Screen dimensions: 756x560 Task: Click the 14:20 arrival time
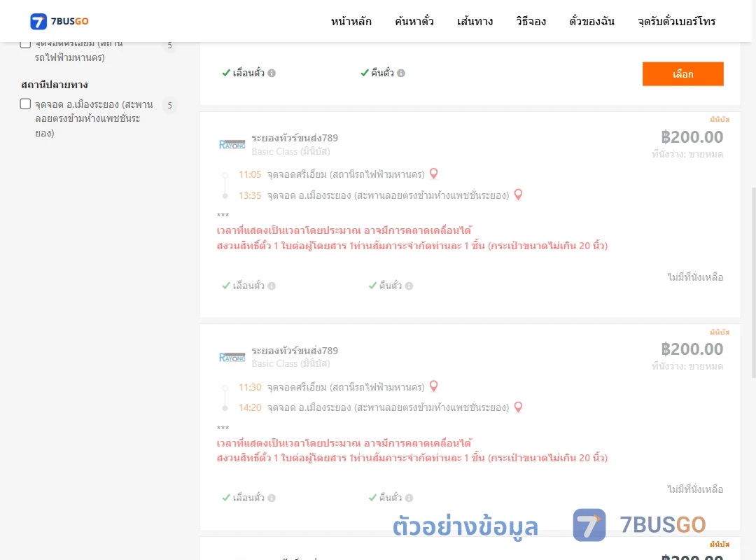click(x=250, y=407)
